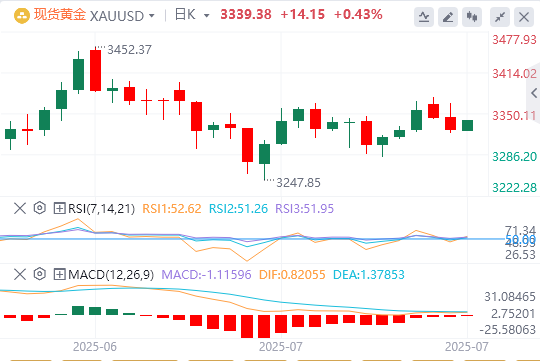Click the 3286.20 price axis label

[514, 157]
